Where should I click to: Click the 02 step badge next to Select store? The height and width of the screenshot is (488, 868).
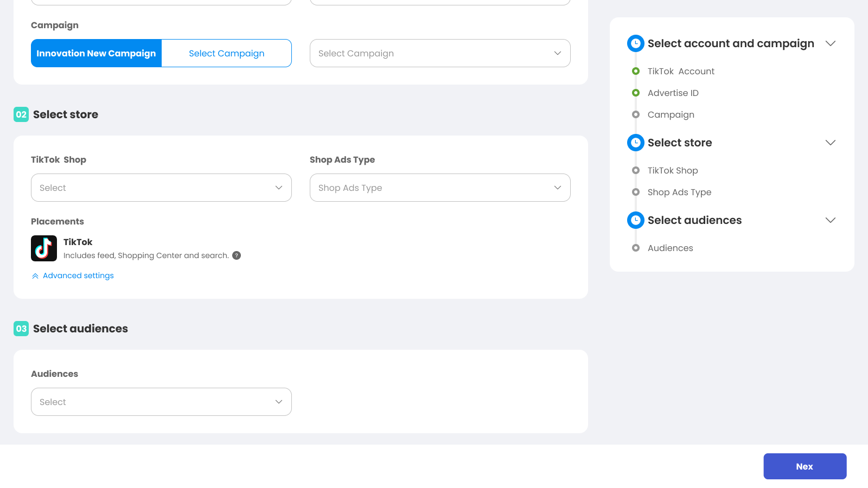point(21,114)
